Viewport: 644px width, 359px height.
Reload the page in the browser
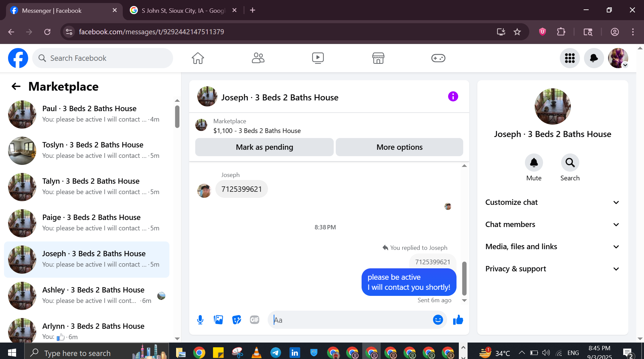point(47,32)
